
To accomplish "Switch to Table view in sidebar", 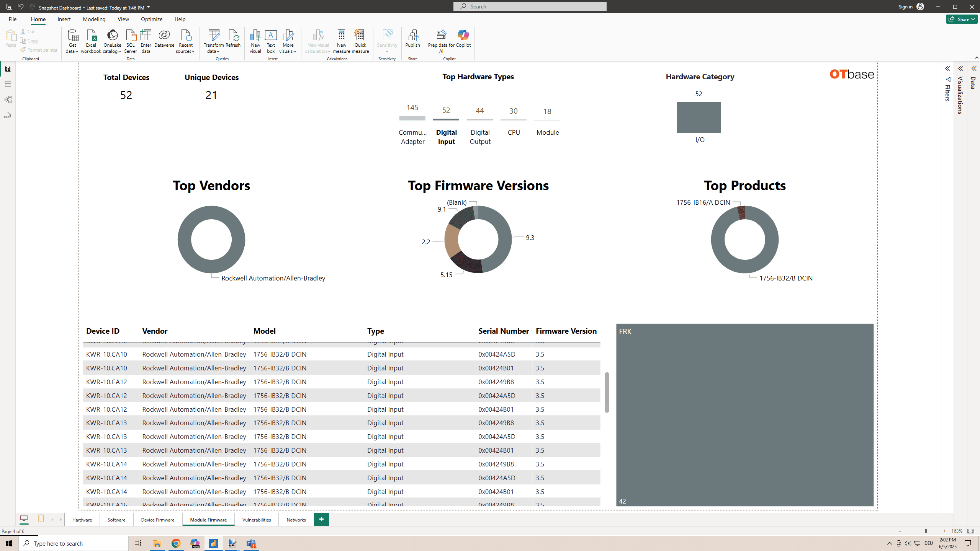I will pyautogui.click(x=8, y=84).
